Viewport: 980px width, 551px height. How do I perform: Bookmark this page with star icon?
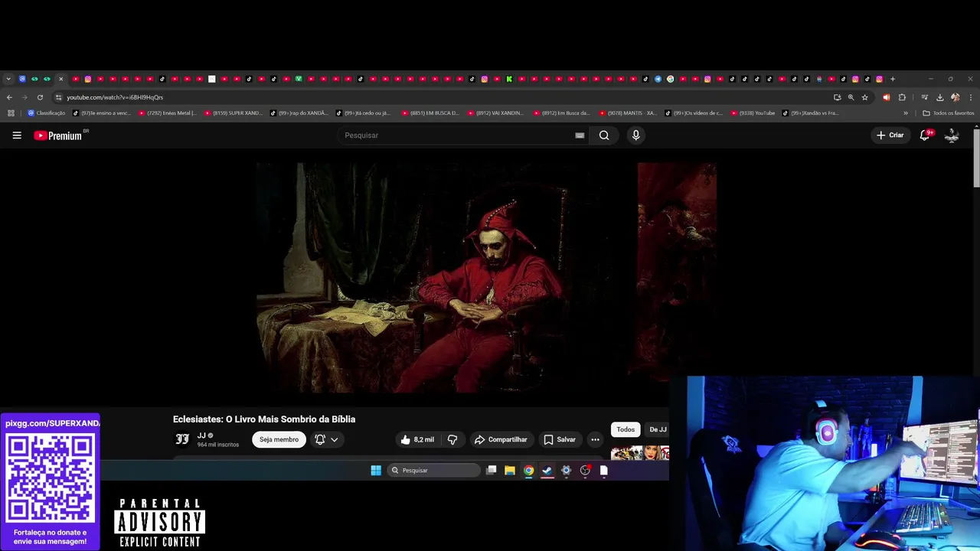(865, 97)
